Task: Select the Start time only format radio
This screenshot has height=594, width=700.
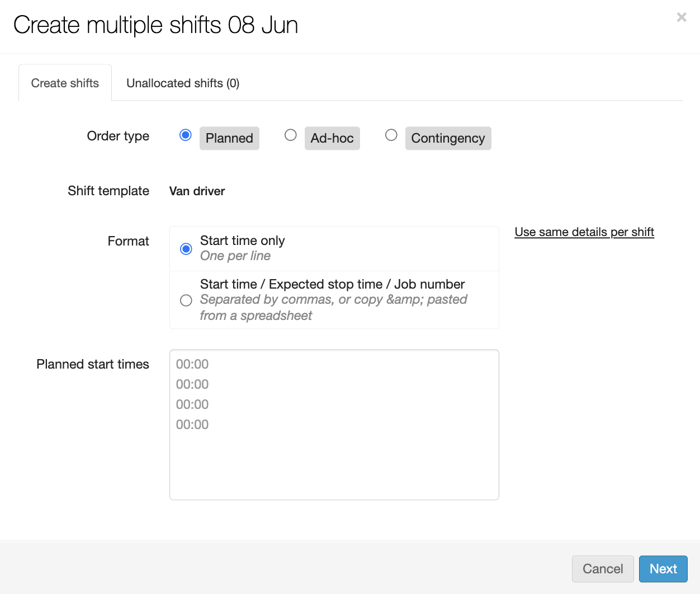Action: pyautogui.click(x=186, y=249)
